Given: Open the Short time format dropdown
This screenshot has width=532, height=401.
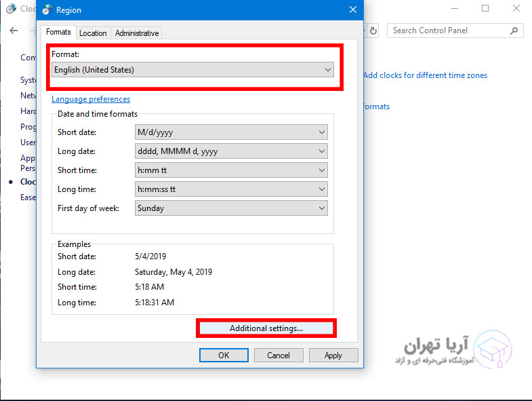Looking at the screenshot, I should coord(231,170).
